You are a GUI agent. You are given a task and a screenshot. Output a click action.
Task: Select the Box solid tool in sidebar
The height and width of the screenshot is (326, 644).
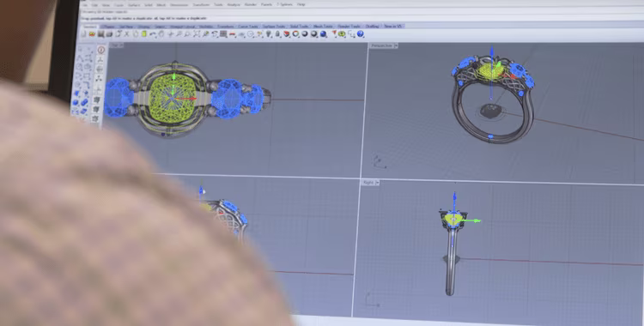tap(76, 102)
